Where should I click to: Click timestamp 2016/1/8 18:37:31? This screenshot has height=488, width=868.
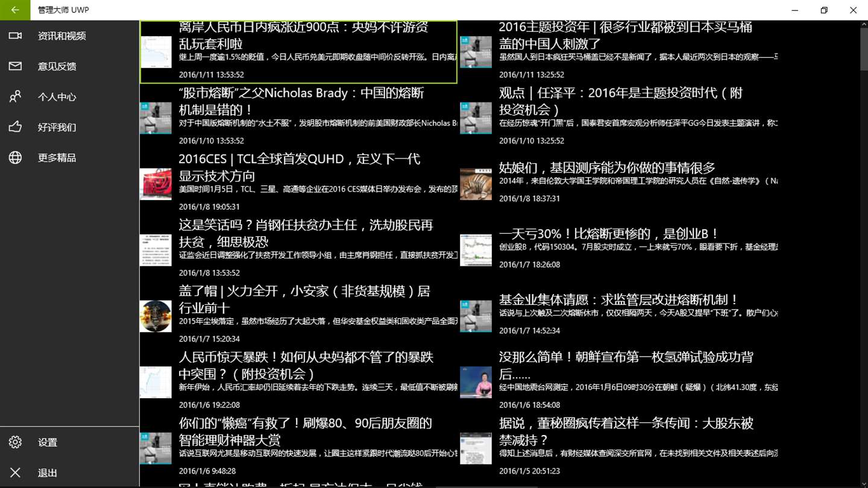point(529,198)
